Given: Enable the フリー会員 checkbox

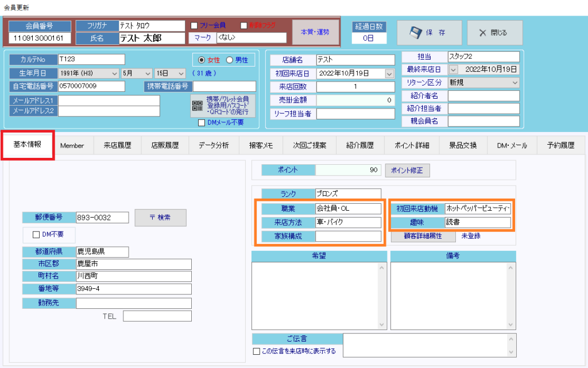Looking at the screenshot, I should click(x=194, y=25).
